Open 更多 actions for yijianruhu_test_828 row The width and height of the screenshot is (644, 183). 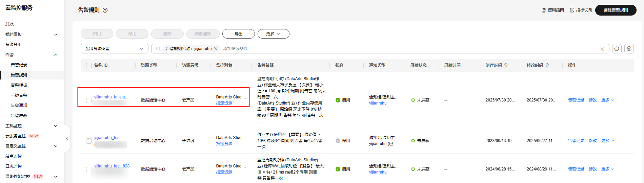608,169
